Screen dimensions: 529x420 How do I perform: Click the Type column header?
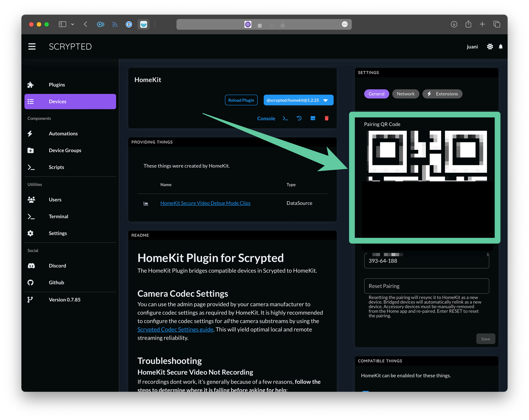[291, 185]
